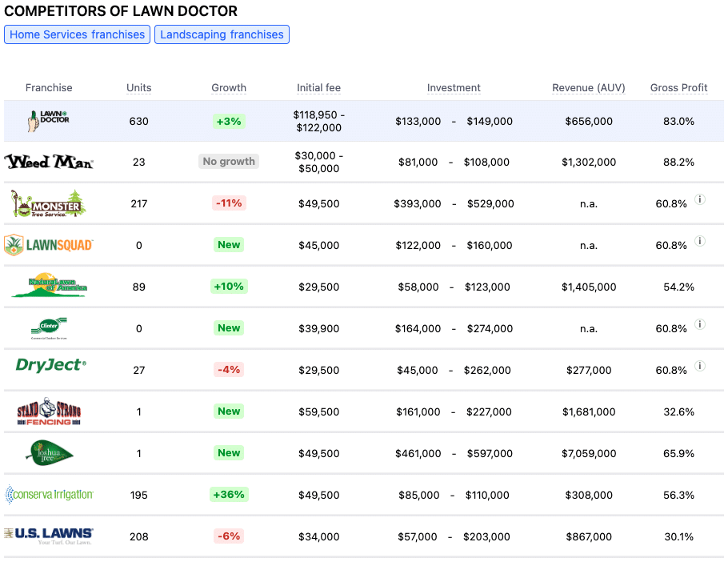The image size is (728, 566).
Task: Open Landscaping franchises tag
Action: tap(222, 34)
